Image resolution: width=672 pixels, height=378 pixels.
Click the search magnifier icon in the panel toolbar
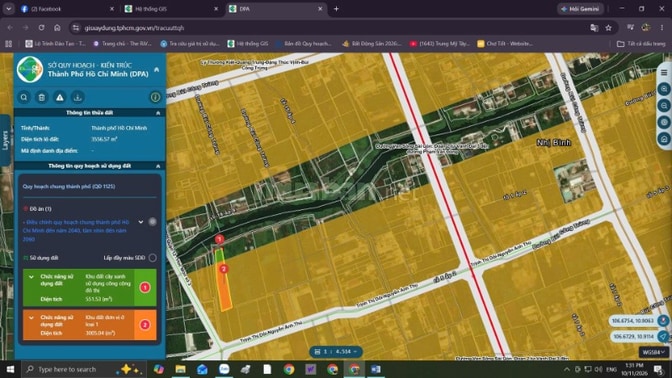coord(24,97)
